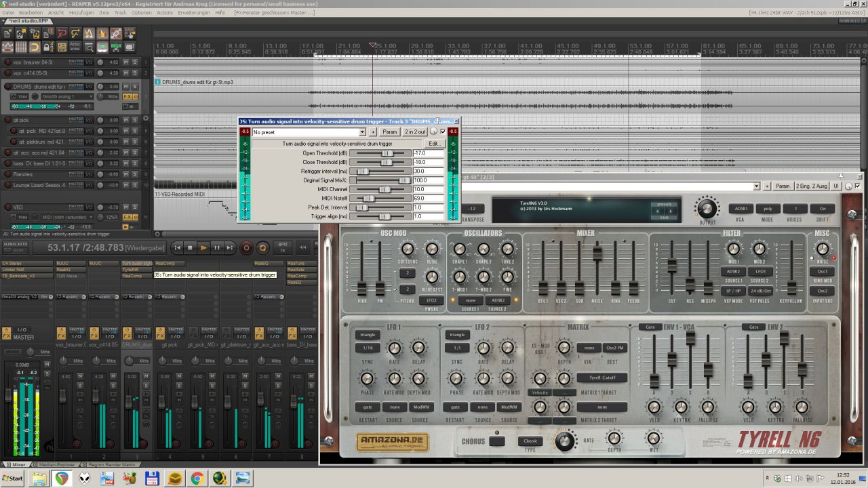Toggle the grid lines toolbar icon
Screen dimensions: 868x488
[20, 47]
